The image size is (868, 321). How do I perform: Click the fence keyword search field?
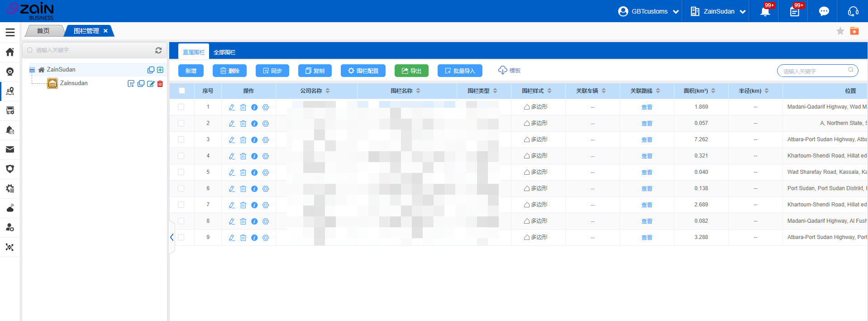click(x=814, y=71)
